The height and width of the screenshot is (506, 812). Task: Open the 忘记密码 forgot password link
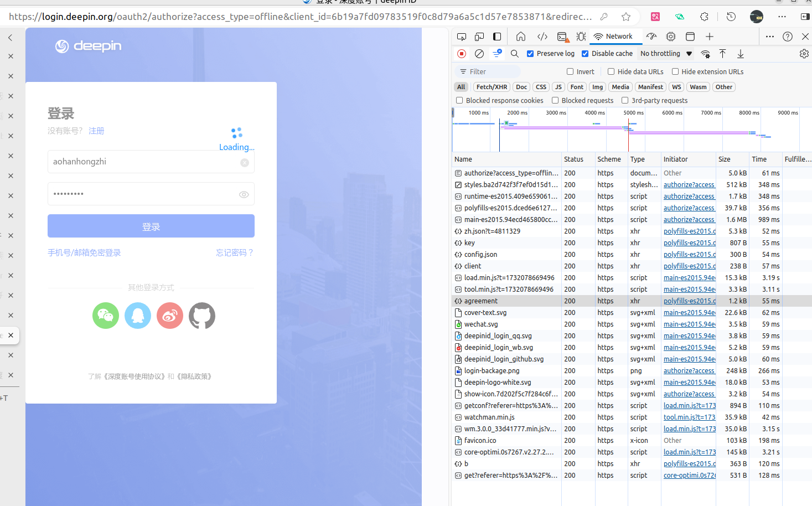(235, 252)
